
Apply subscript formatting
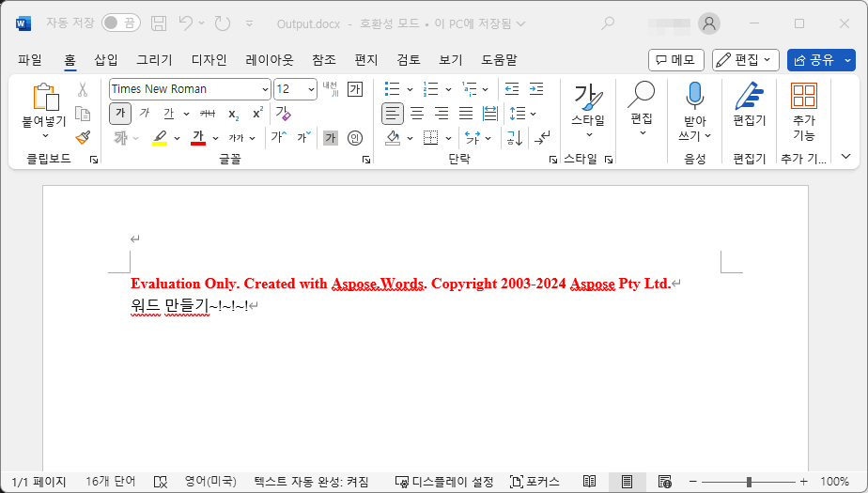[234, 114]
